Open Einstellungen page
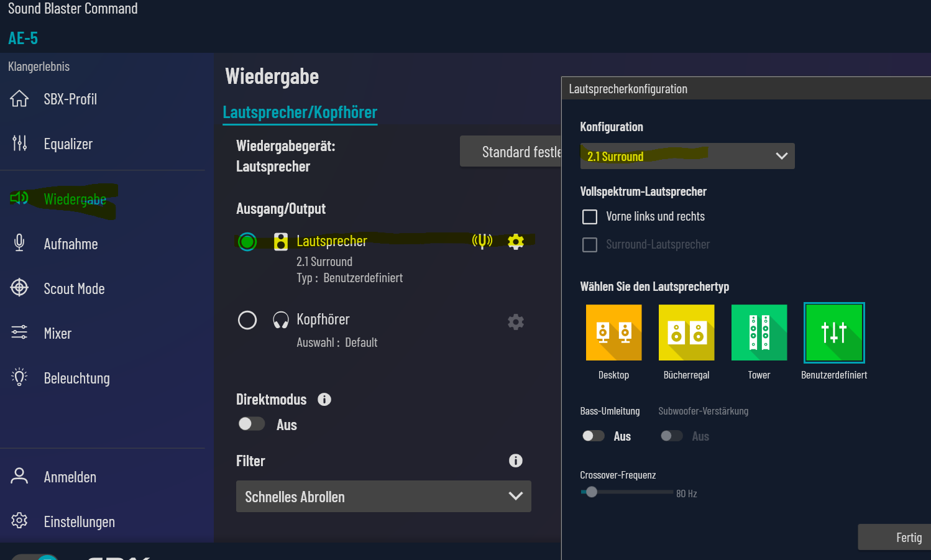This screenshot has width=931, height=560. 79,521
